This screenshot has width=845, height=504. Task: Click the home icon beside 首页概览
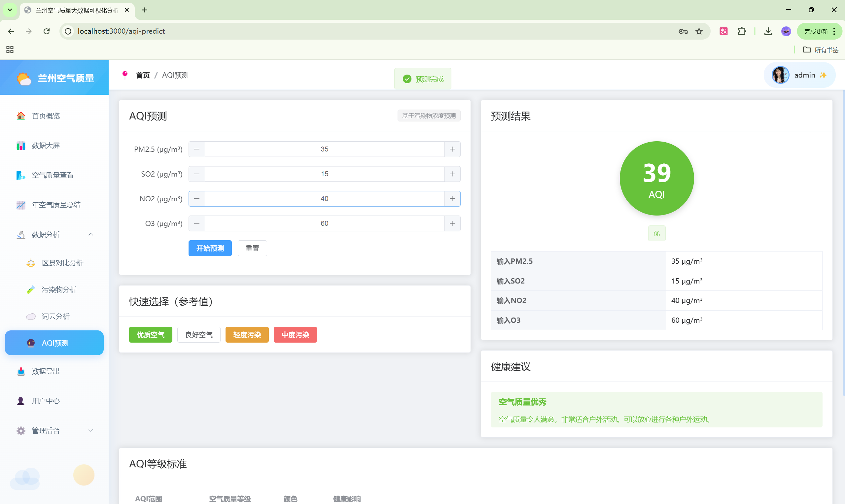point(21,116)
